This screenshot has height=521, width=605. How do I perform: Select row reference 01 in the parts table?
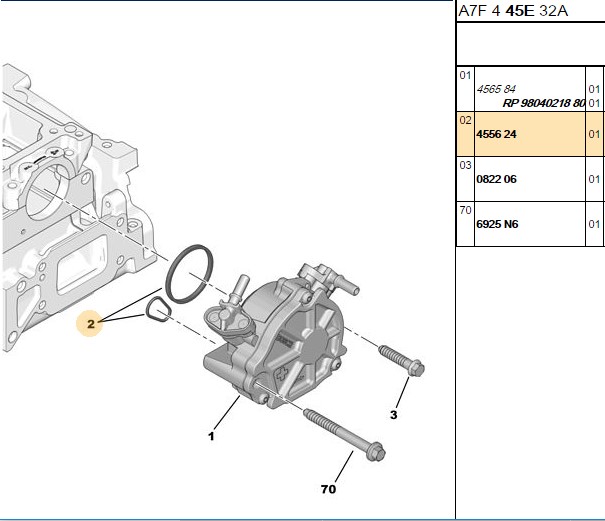[x=465, y=75]
